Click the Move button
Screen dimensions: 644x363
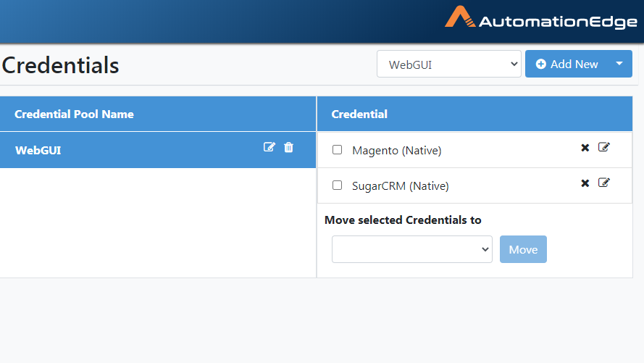click(x=523, y=249)
